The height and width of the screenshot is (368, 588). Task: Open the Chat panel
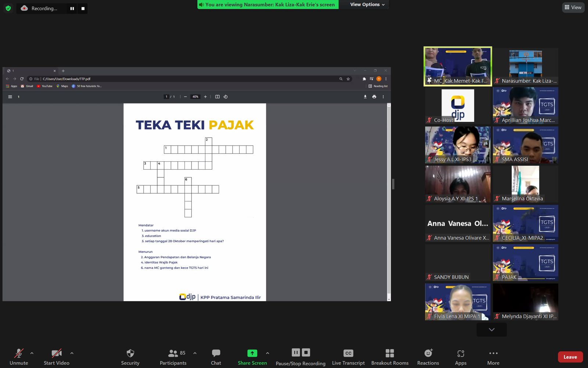click(216, 357)
